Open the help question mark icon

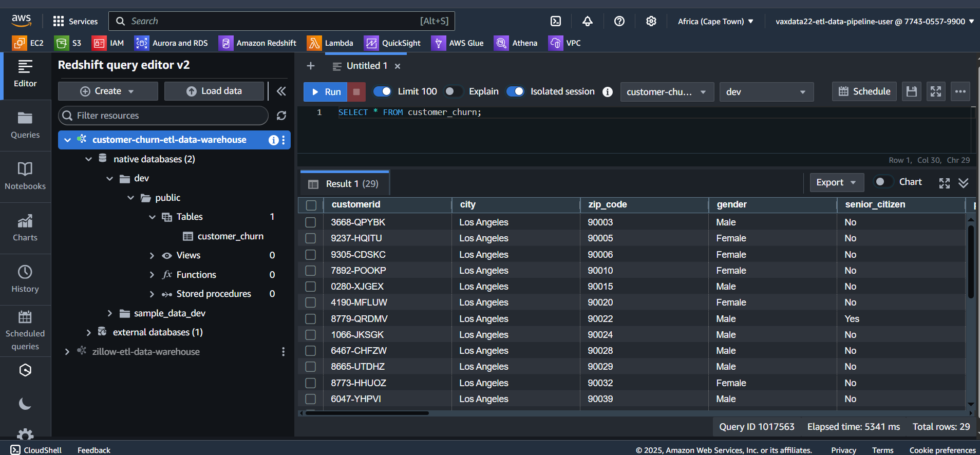click(x=619, y=21)
